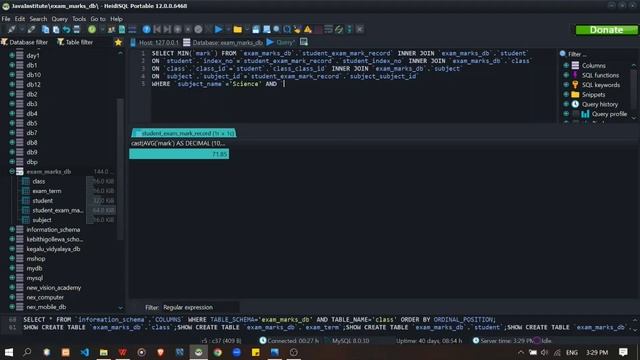Select the subject table in tree

pos(42,220)
